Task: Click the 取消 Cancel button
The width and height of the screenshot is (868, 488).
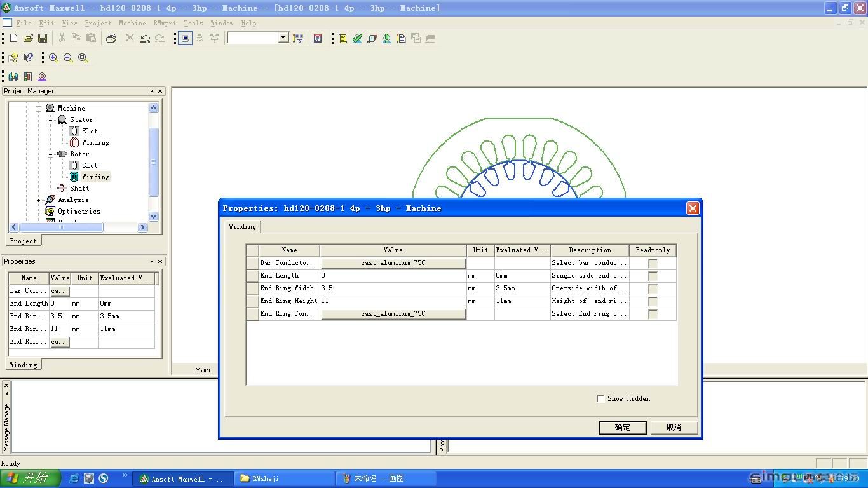Action: click(x=674, y=428)
